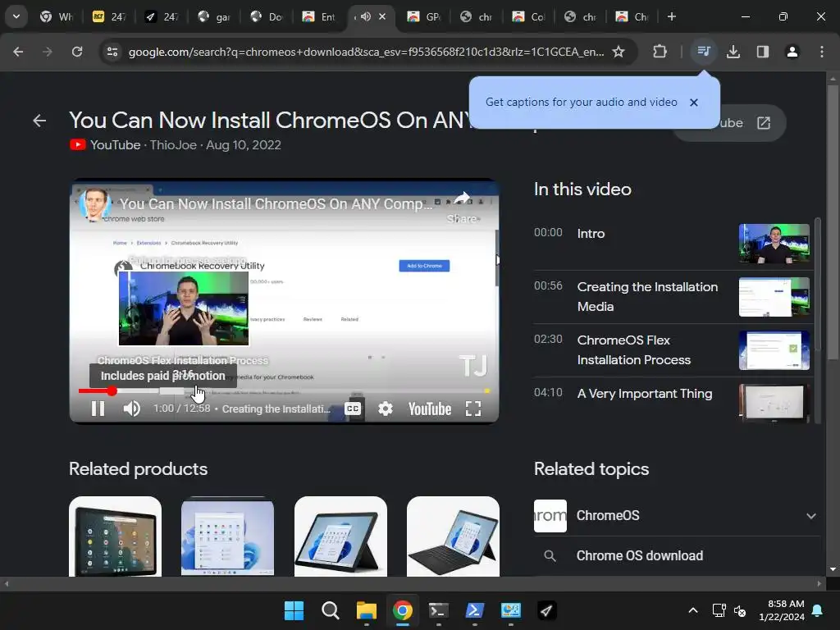Click the muted volume tray icon
840x630 pixels.
(x=740, y=610)
